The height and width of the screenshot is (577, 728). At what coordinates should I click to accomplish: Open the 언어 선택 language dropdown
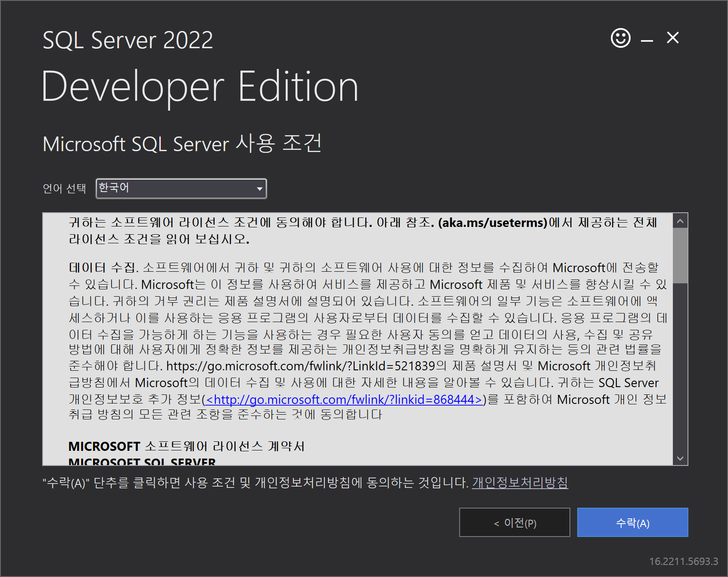coord(181,188)
